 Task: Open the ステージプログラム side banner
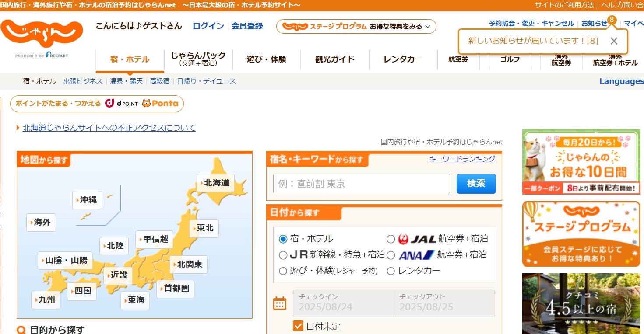tap(581, 234)
